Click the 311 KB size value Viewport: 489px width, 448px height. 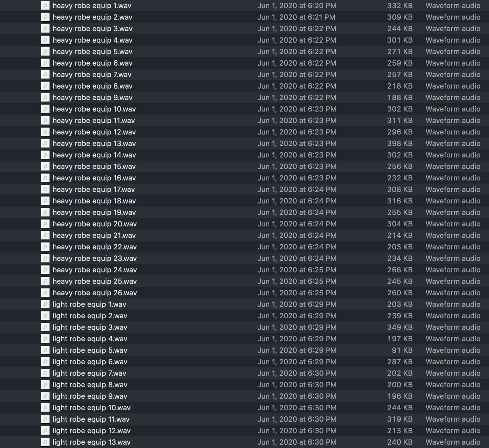click(400, 120)
